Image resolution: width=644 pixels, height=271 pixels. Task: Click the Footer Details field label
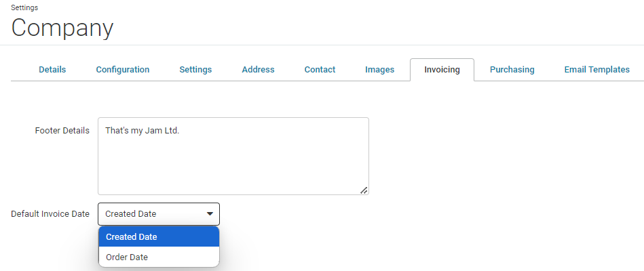(x=62, y=131)
